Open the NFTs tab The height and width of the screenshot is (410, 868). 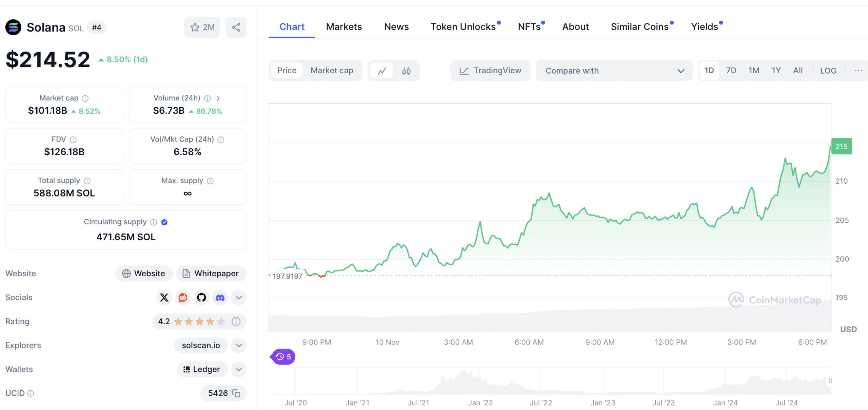coord(529,27)
